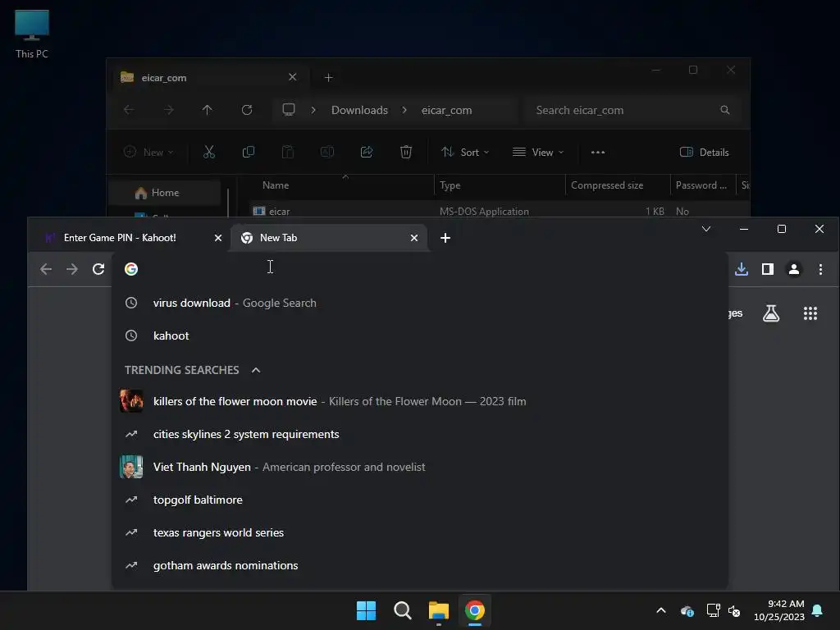Screen dimensions: 840x630
Task: Choose 'Viet Thanh Nguyen' suggestion
Action: click(420, 467)
